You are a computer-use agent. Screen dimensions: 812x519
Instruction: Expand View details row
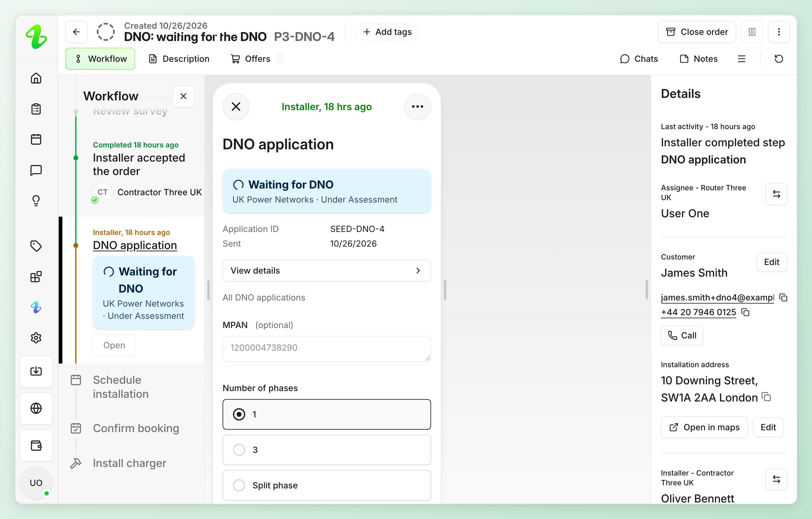click(327, 271)
